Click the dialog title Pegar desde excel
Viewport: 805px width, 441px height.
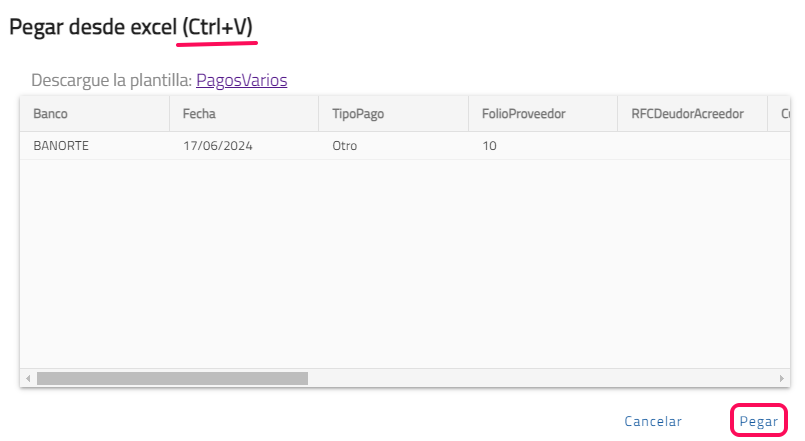(130, 27)
